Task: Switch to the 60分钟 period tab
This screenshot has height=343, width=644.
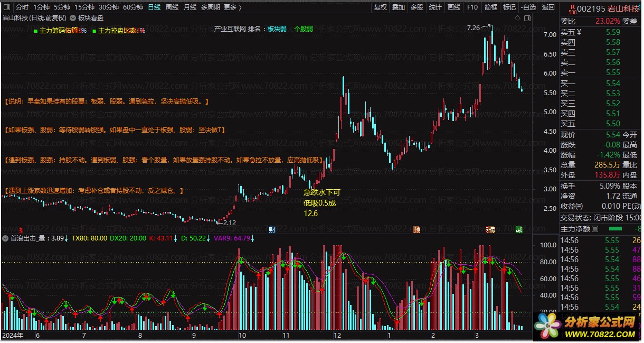Action: pos(133,7)
